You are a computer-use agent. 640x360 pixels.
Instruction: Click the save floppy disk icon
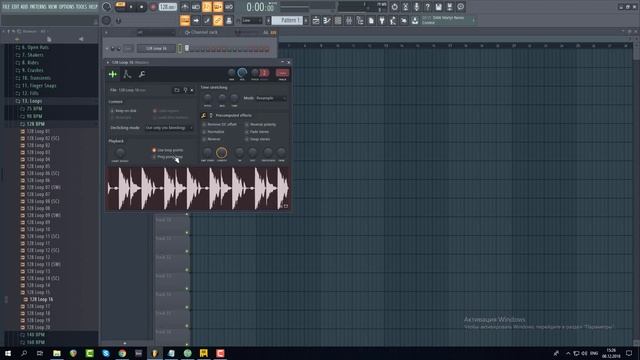point(438,7)
